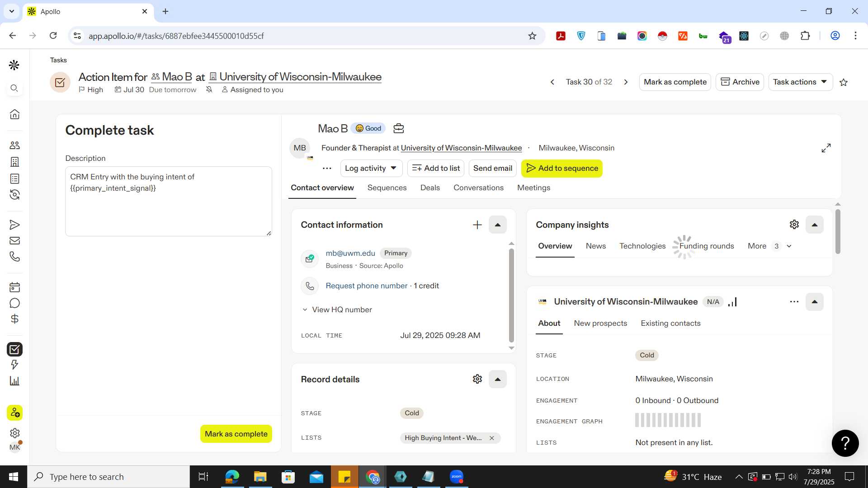Click Windows taskbar search box
Viewport: 868px width, 488px height.
108,477
